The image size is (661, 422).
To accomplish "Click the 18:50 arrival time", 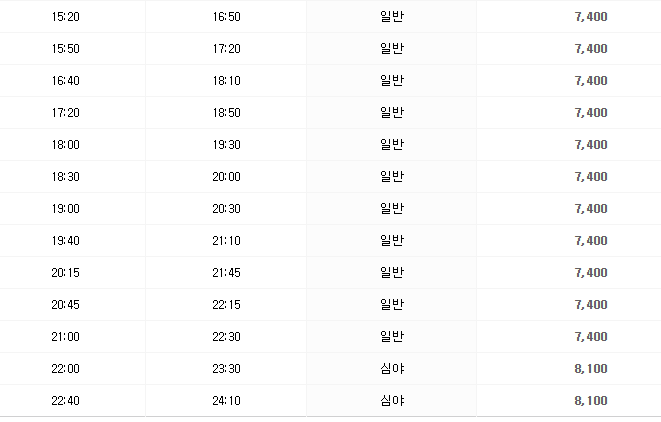I will tap(226, 113).
